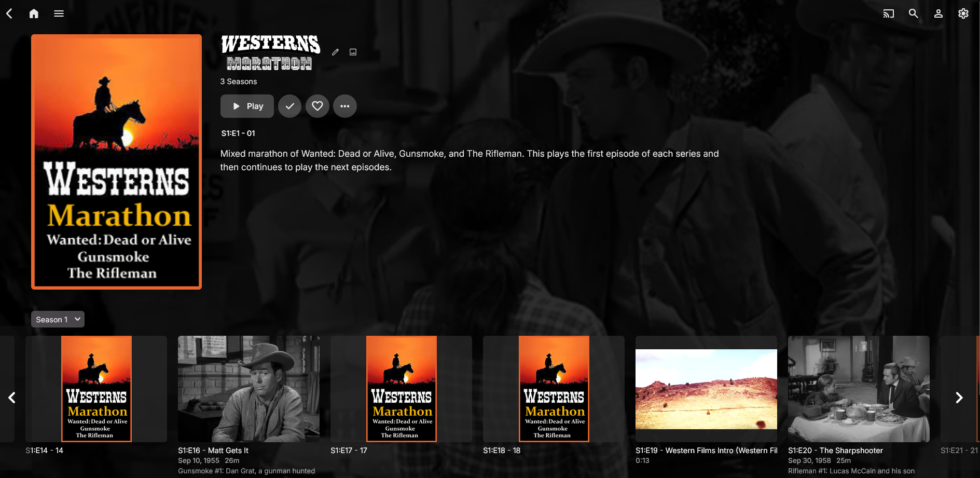Toggle the mark-as-played checkmark button

[x=289, y=106]
